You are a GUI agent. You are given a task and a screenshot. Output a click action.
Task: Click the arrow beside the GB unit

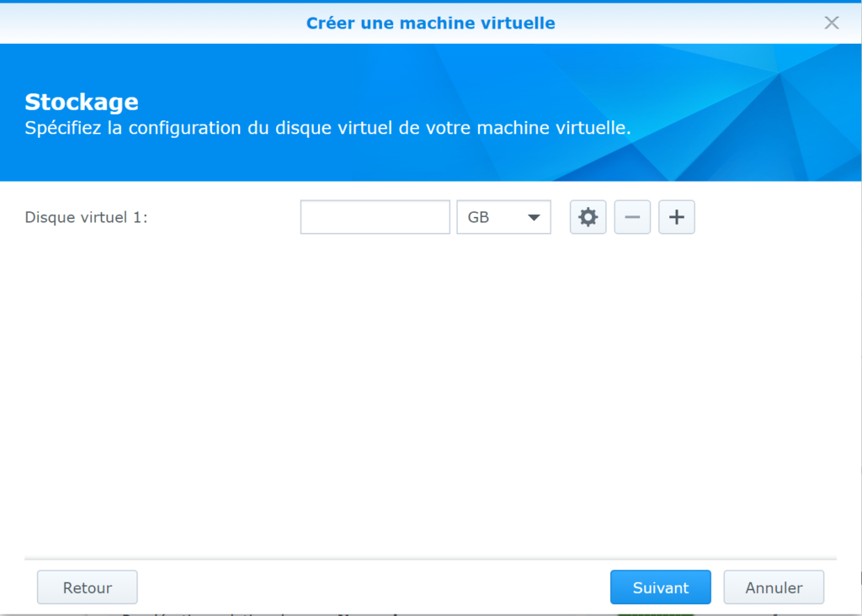point(534,217)
